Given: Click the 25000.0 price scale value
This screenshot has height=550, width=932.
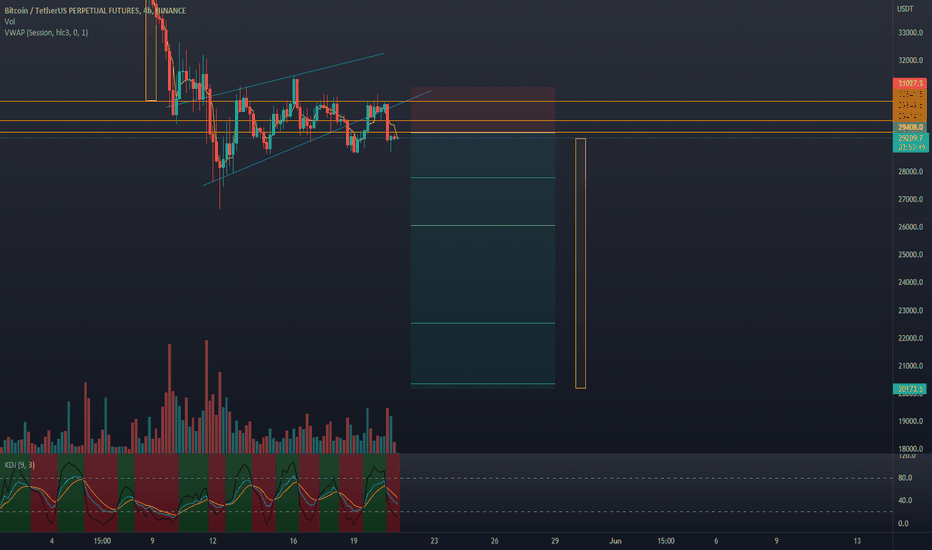Looking at the screenshot, I should [911, 254].
